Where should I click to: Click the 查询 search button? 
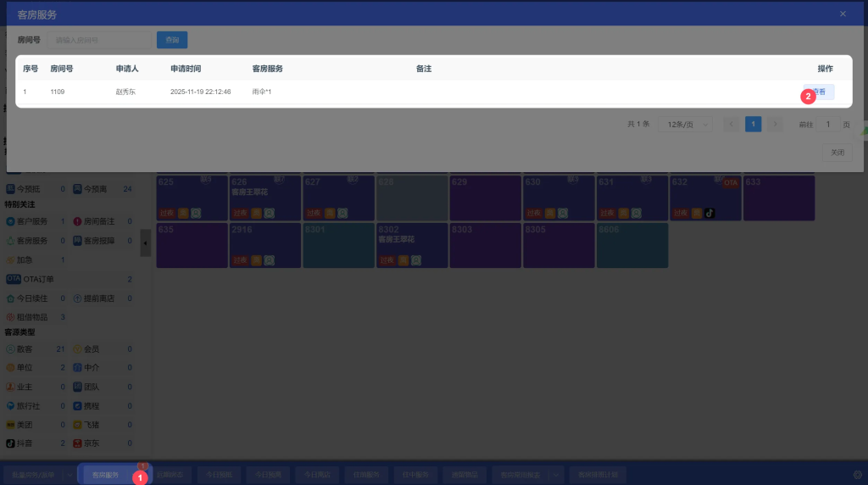172,40
